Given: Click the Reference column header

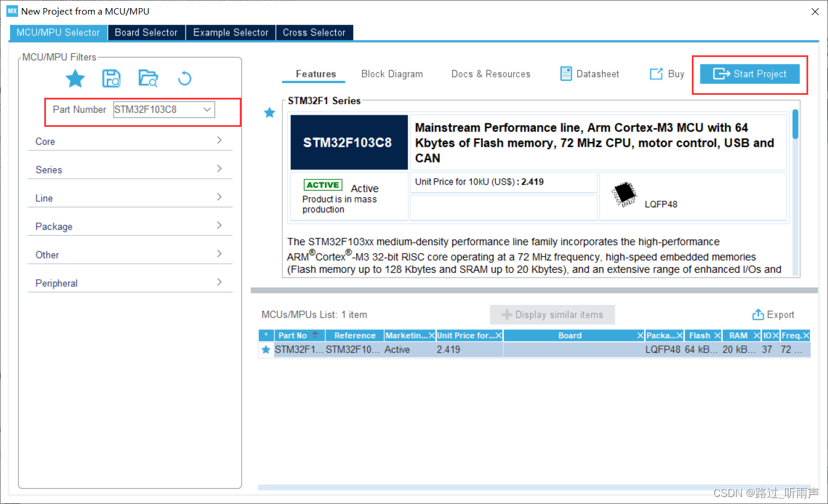Looking at the screenshot, I should (x=354, y=335).
